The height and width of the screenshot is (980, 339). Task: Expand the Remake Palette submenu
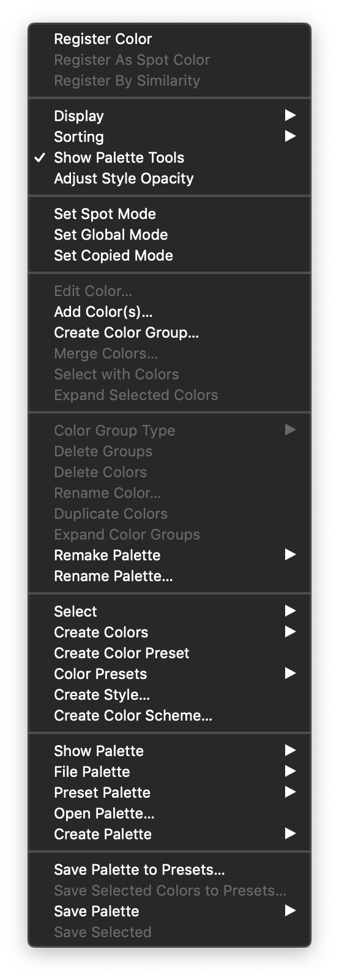coord(169,555)
